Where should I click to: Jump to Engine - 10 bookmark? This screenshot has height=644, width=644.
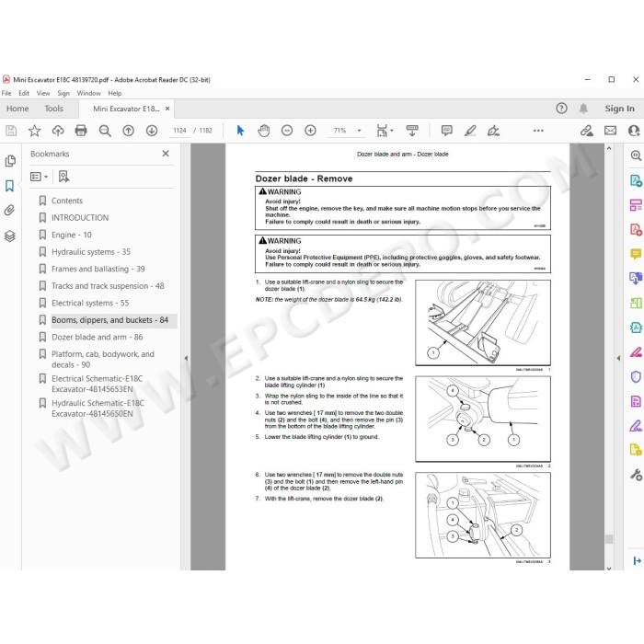(x=72, y=235)
